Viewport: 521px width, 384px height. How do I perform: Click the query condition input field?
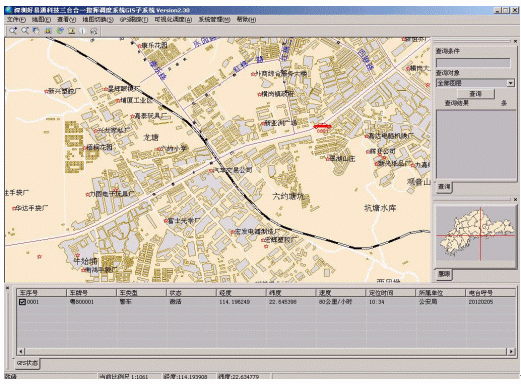[473, 63]
